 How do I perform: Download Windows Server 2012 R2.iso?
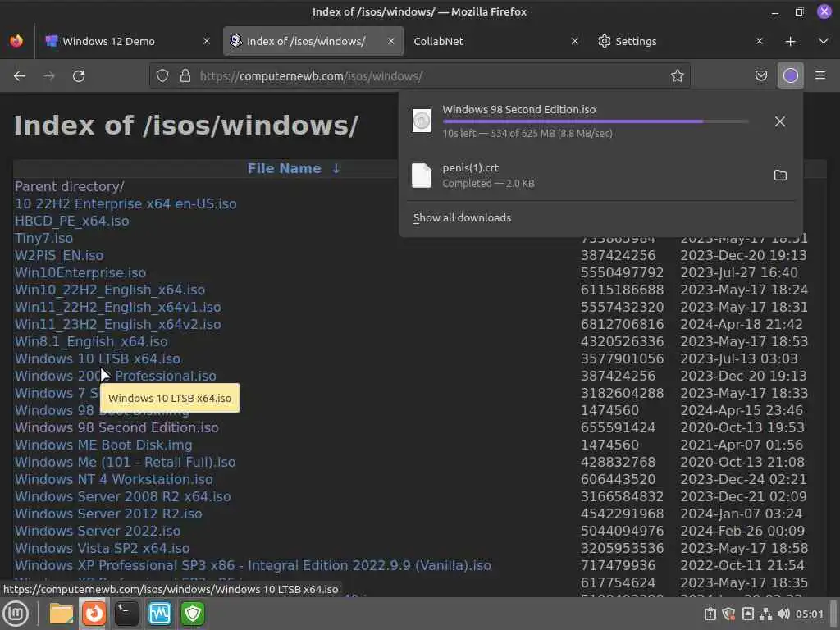pyautogui.click(x=108, y=514)
